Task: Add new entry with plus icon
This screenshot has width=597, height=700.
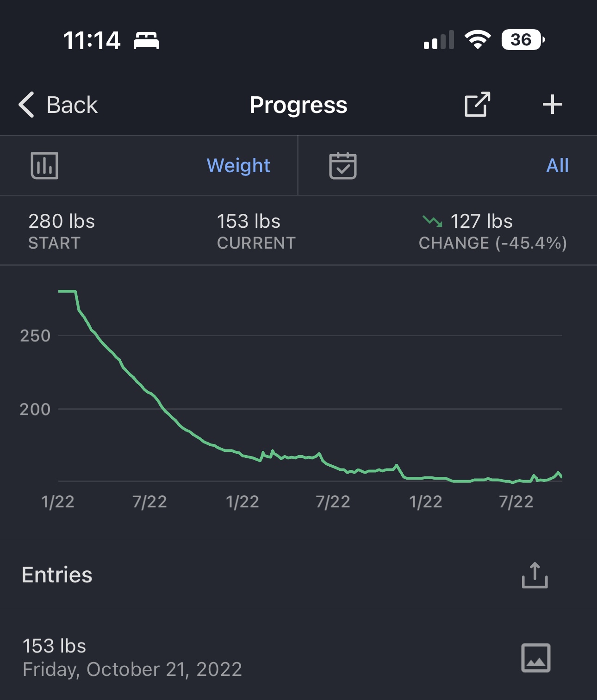Action: (x=552, y=105)
